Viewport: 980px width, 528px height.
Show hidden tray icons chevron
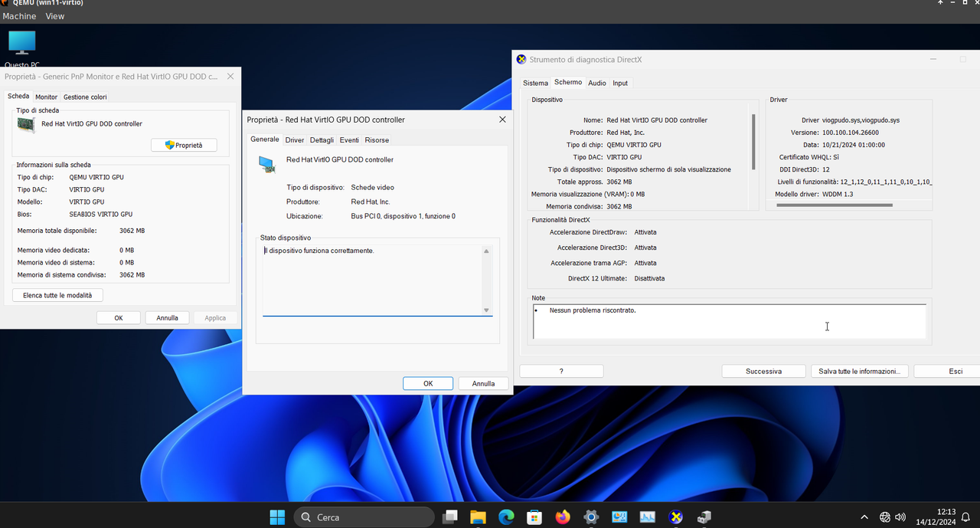[864, 517]
